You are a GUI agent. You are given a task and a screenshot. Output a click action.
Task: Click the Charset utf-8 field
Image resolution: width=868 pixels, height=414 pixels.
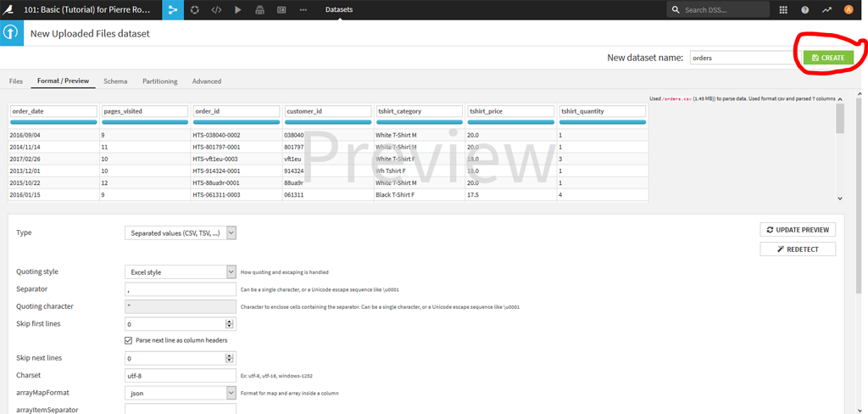[181, 376]
